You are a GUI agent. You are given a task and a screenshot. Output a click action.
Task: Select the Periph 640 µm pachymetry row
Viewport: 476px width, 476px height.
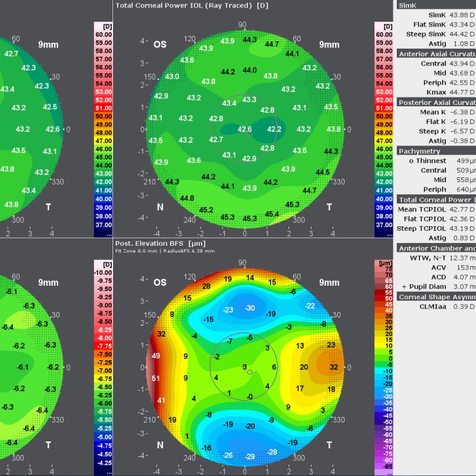pos(450,189)
